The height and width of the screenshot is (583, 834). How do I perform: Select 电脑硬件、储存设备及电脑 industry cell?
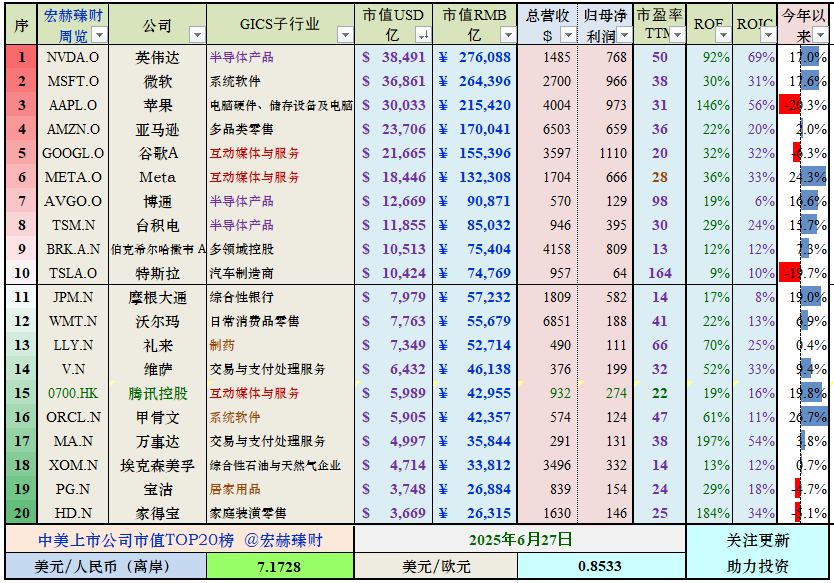[x=280, y=105]
